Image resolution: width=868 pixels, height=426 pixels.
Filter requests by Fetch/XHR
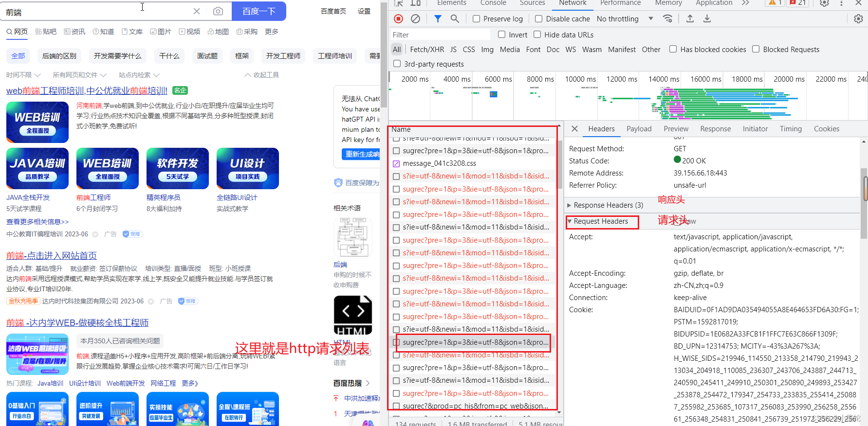coord(427,49)
